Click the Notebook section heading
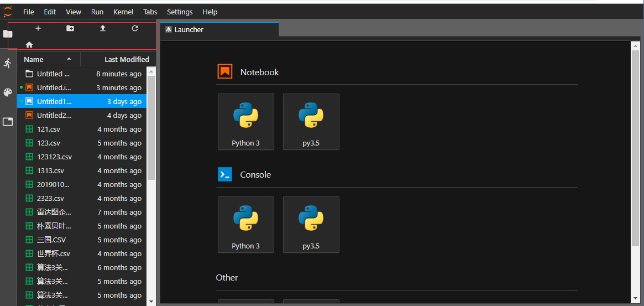This screenshot has width=644, height=306. [x=260, y=72]
